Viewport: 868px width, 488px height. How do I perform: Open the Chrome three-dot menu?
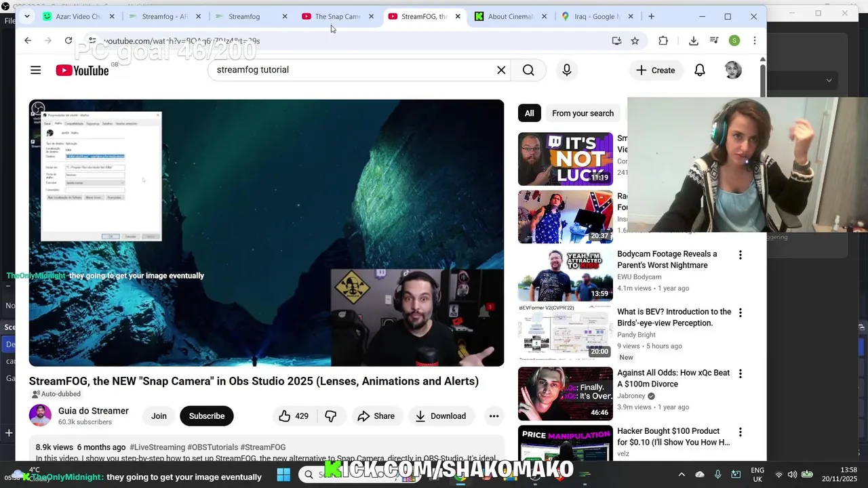pos(754,41)
